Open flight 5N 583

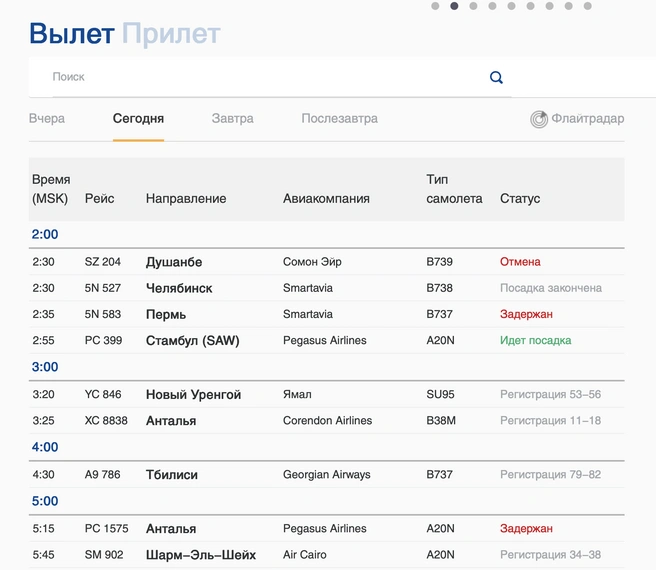tap(102, 314)
